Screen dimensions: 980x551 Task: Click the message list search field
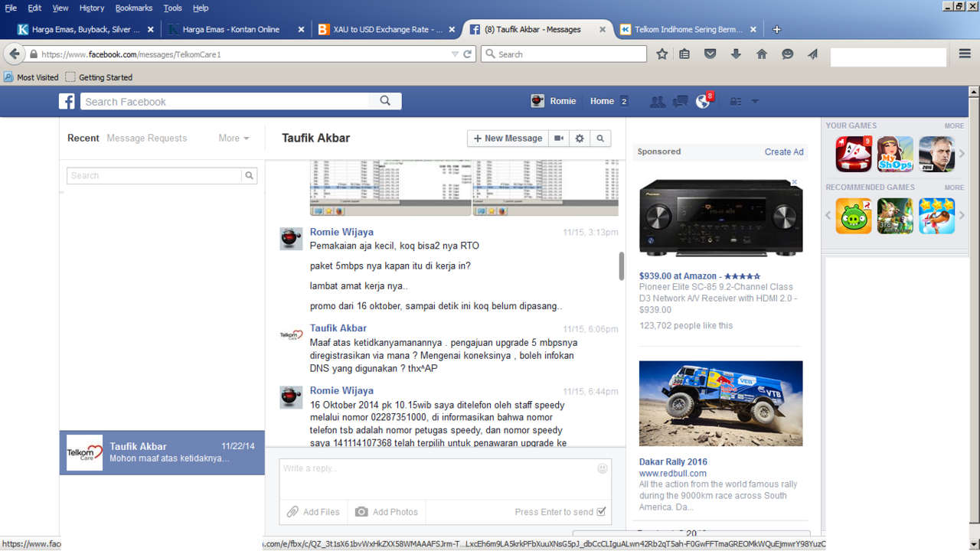coord(155,175)
